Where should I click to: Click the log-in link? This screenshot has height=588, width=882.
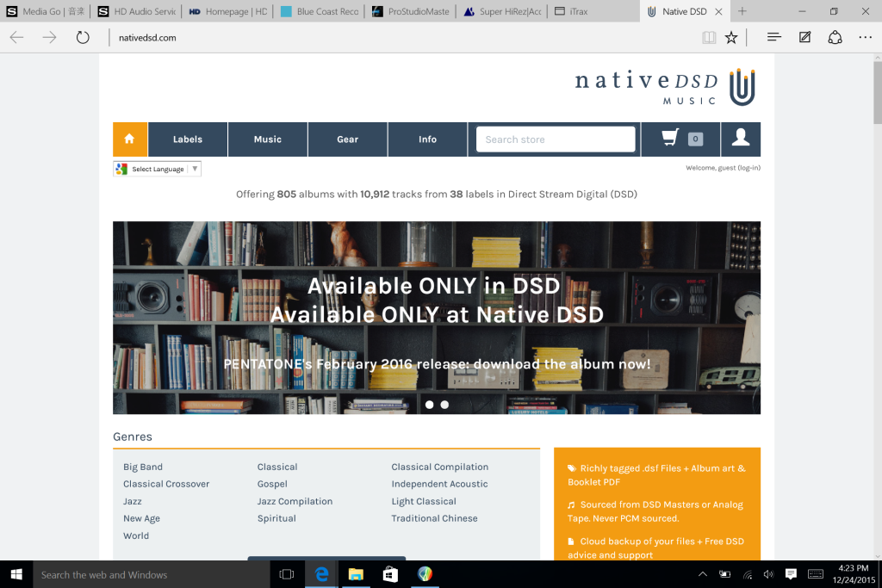coord(749,168)
